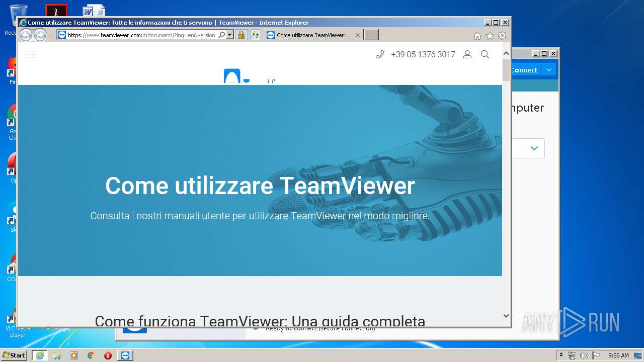
Task: Click the network tray icon
Action: coord(572,355)
